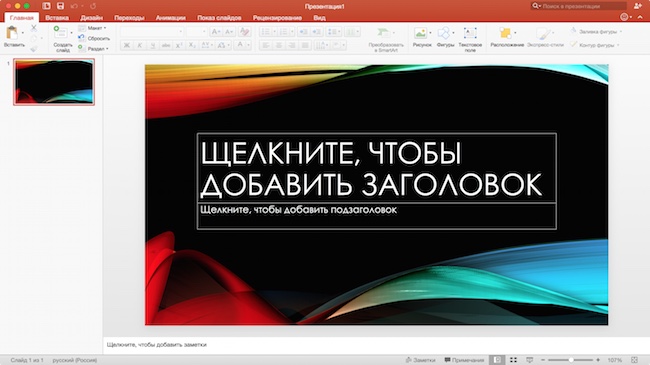This screenshot has height=365, width=650.
Task: Click the Picture (Рисунок) icon
Action: 420,33
